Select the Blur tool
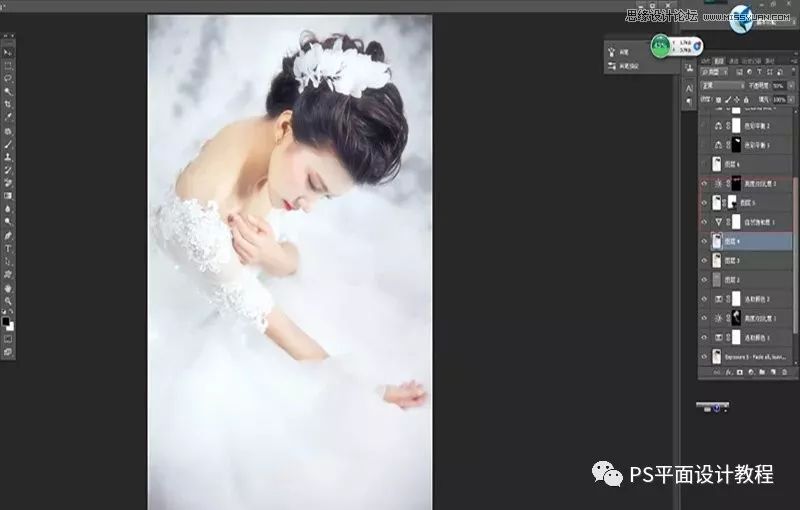This screenshot has width=800, height=510. pyautogui.click(x=8, y=209)
